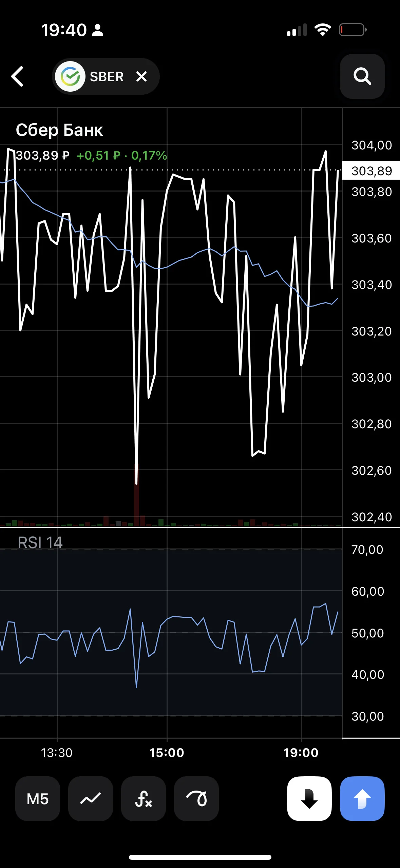Viewport: 400px width, 868px height.
Task: Tap the 303,60 price axis value
Action: [372, 238]
